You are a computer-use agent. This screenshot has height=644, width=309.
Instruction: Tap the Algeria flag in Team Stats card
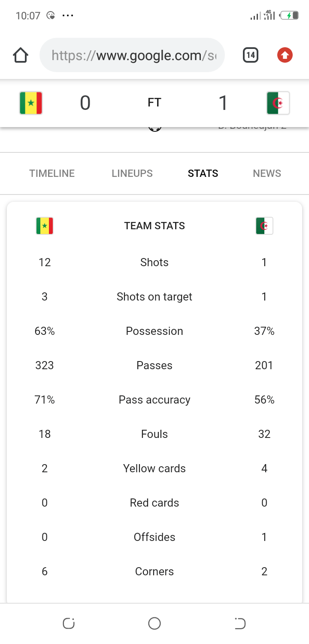[x=264, y=226]
